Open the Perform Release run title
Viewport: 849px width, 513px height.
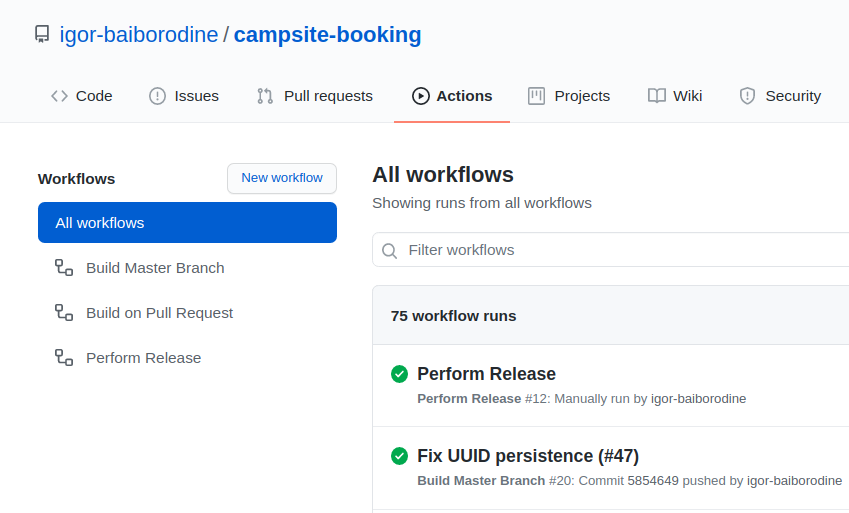click(x=486, y=374)
